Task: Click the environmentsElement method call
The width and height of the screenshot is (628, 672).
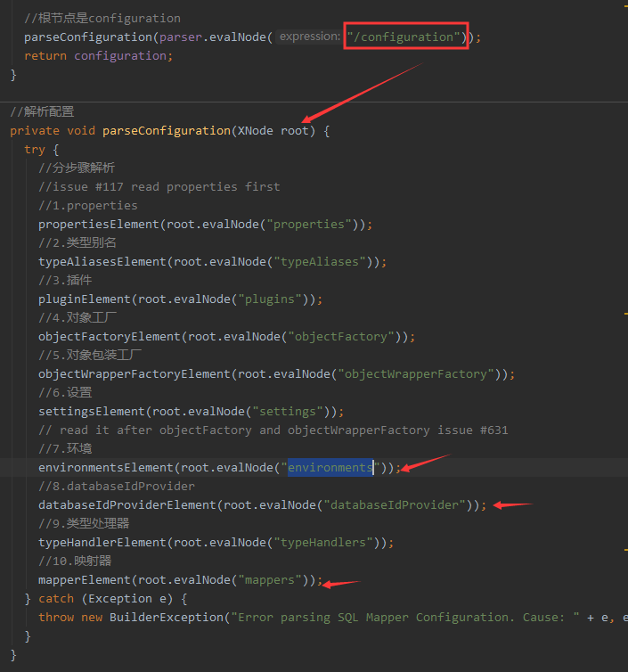Action: (x=106, y=468)
